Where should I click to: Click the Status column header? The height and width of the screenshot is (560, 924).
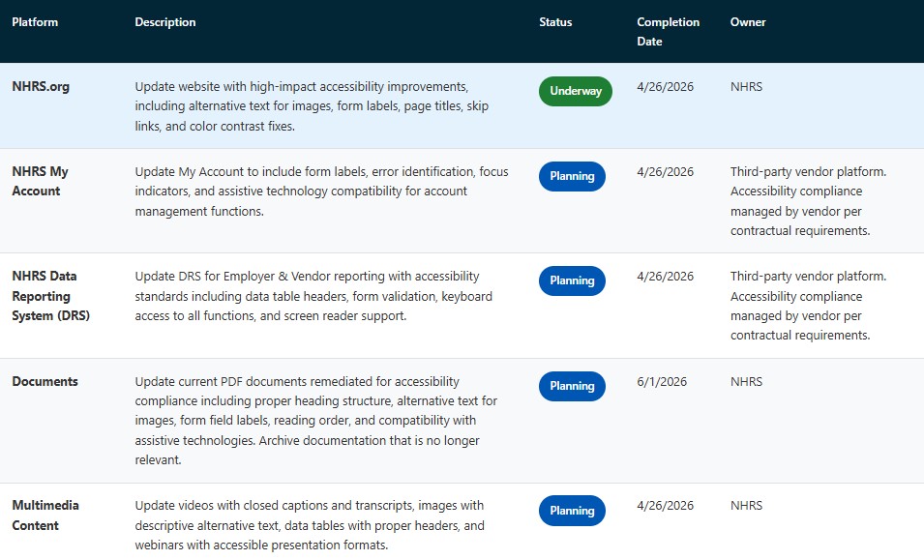555,21
